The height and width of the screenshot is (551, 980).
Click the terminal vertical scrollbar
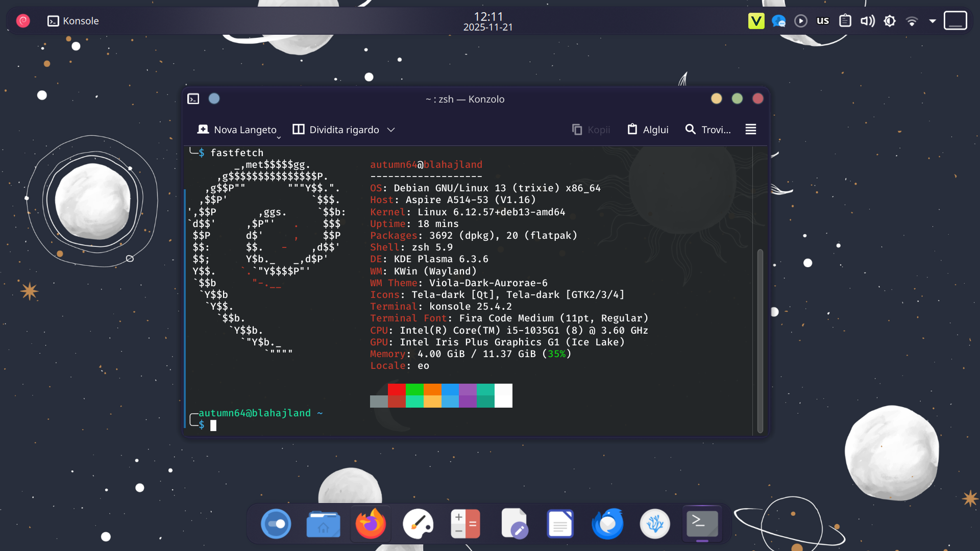[760, 341]
